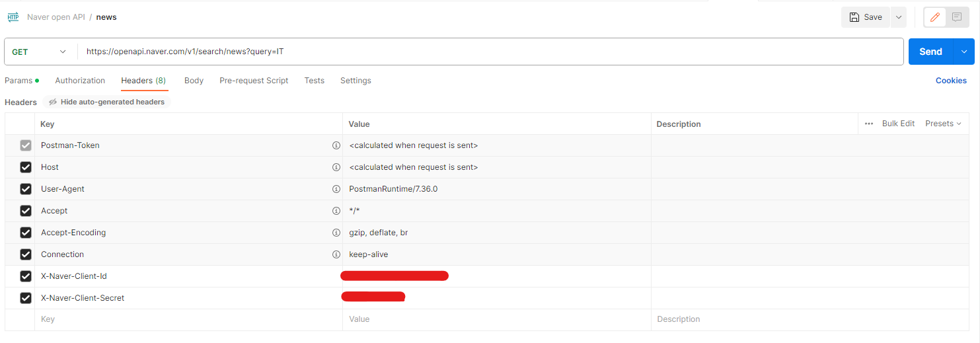Disable the Accept-Encoding header checkbox
980x343 pixels.
[x=26, y=233]
